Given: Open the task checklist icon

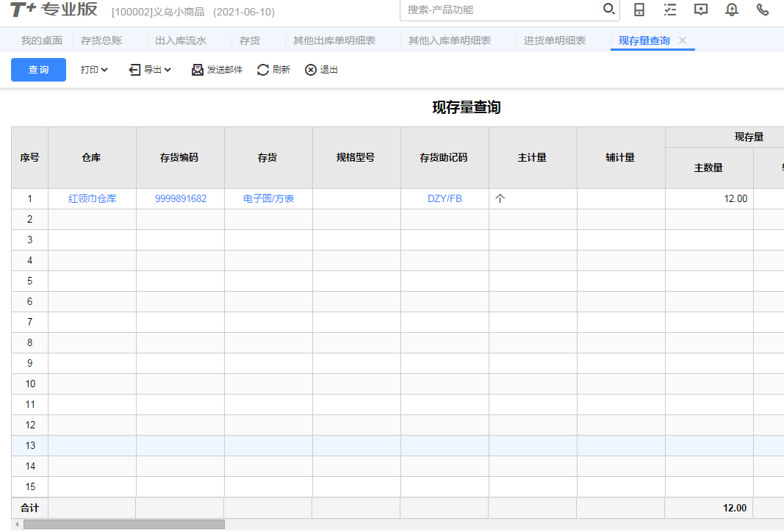Looking at the screenshot, I should (670, 10).
